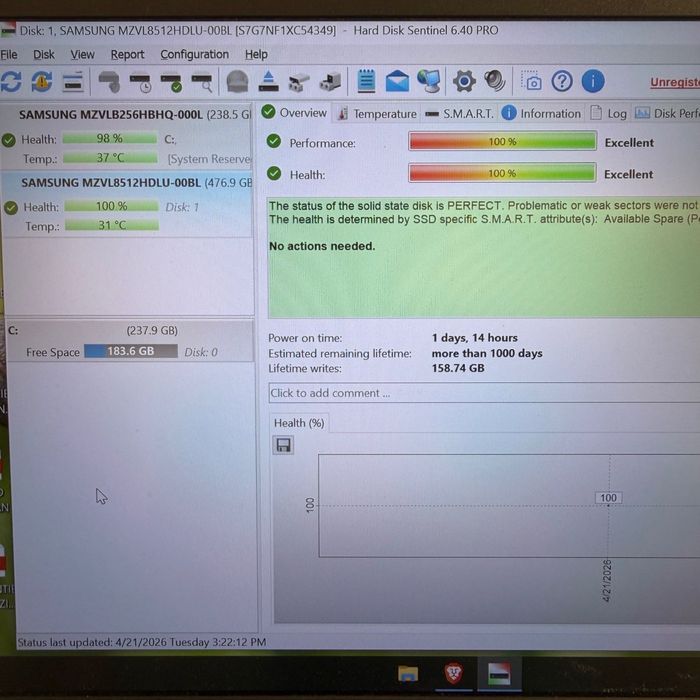Open the View menu
Screen dimensions: 700x700
[83, 55]
